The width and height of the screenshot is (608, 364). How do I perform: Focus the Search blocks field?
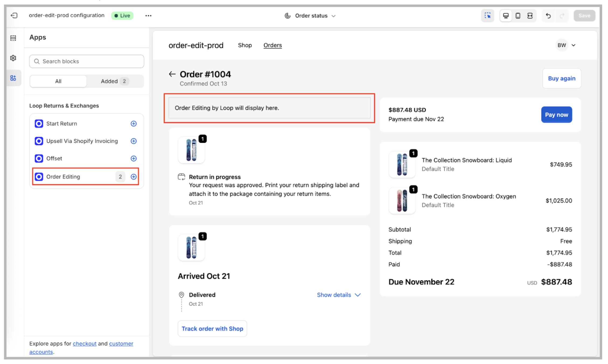87,61
